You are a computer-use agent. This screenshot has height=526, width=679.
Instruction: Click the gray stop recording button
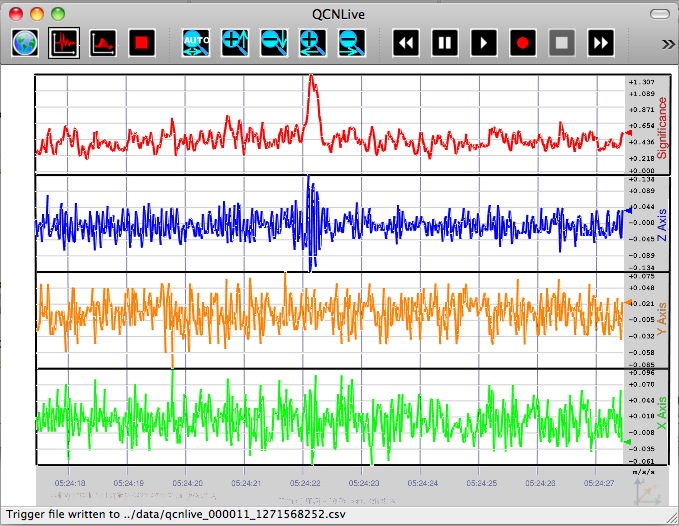click(562, 43)
